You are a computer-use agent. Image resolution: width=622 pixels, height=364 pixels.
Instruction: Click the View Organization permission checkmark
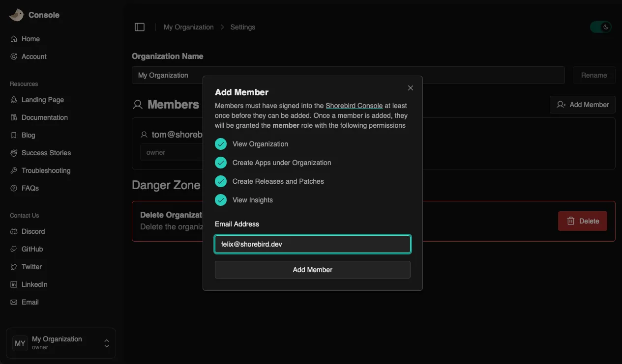(x=220, y=144)
